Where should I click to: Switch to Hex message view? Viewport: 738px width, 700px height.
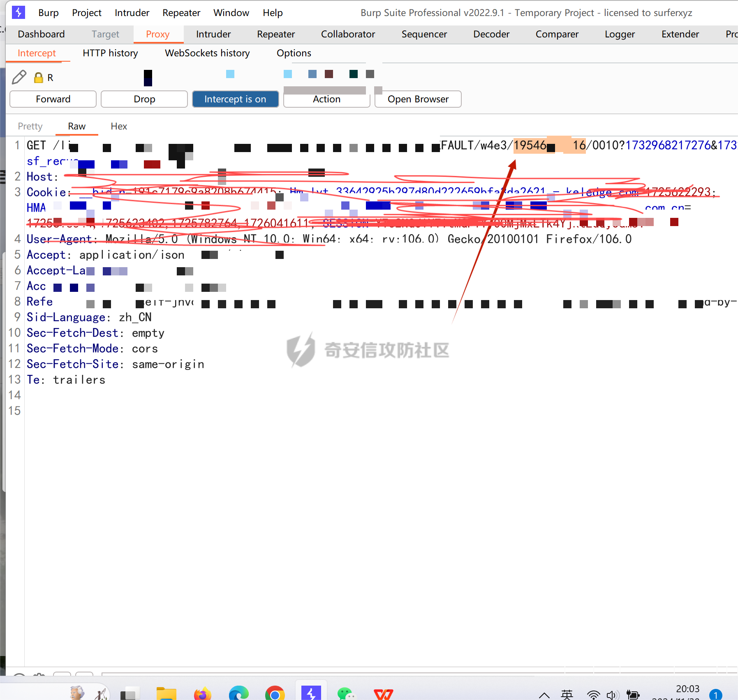tap(119, 126)
